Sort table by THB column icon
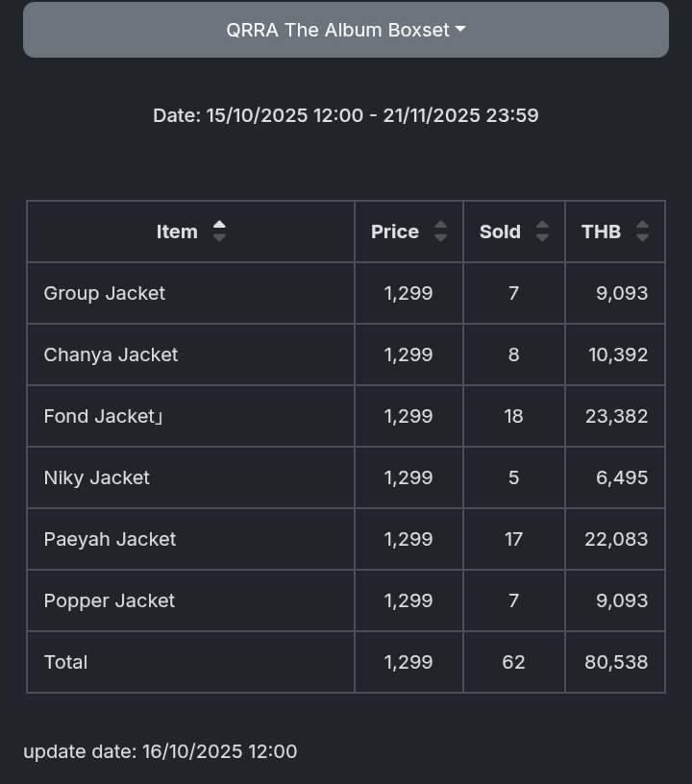 642,232
